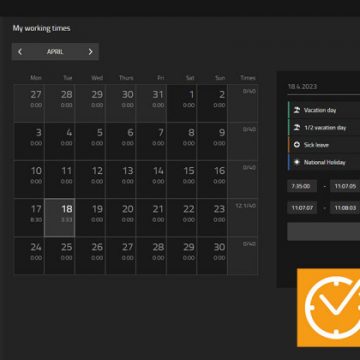Select day 30 in last calendar row
This screenshot has height=360, width=360.
tap(212, 256)
